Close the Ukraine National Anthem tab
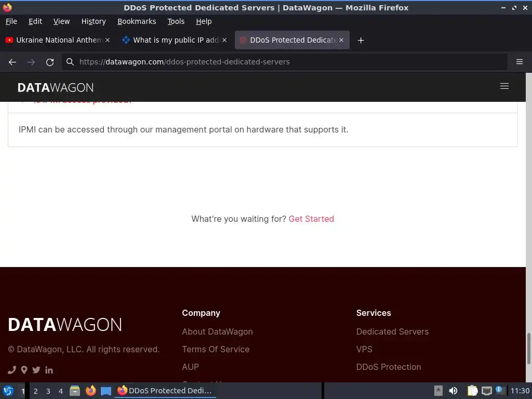Screen dimensions: 532x399 (108, 40)
